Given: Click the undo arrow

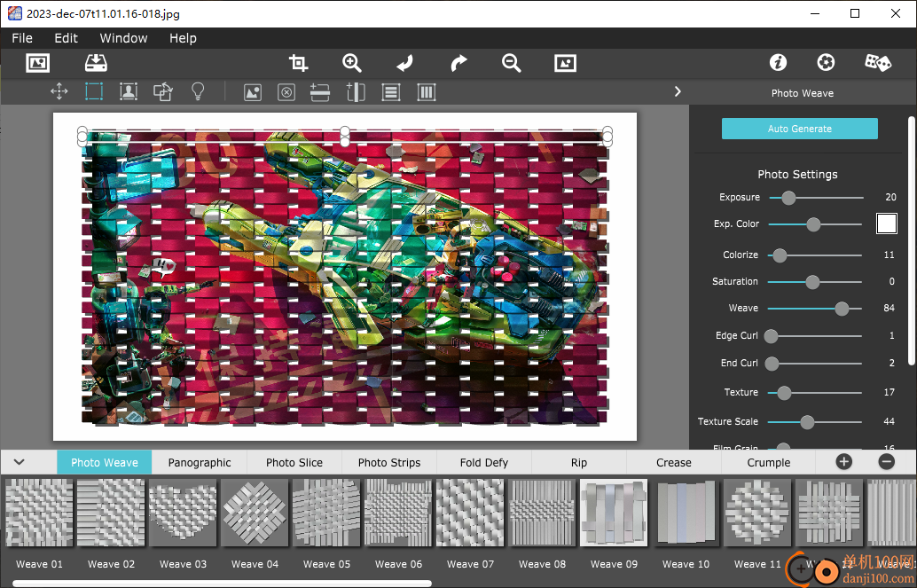Looking at the screenshot, I should pos(404,63).
